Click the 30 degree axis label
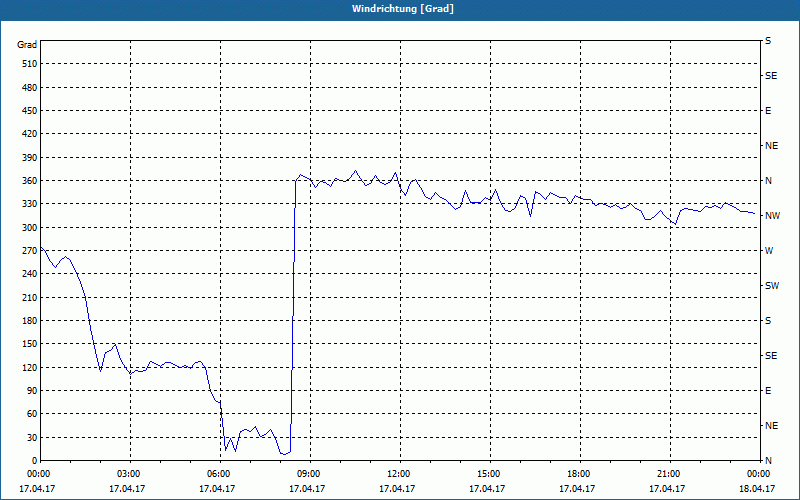This screenshot has width=800, height=500. coord(32,437)
